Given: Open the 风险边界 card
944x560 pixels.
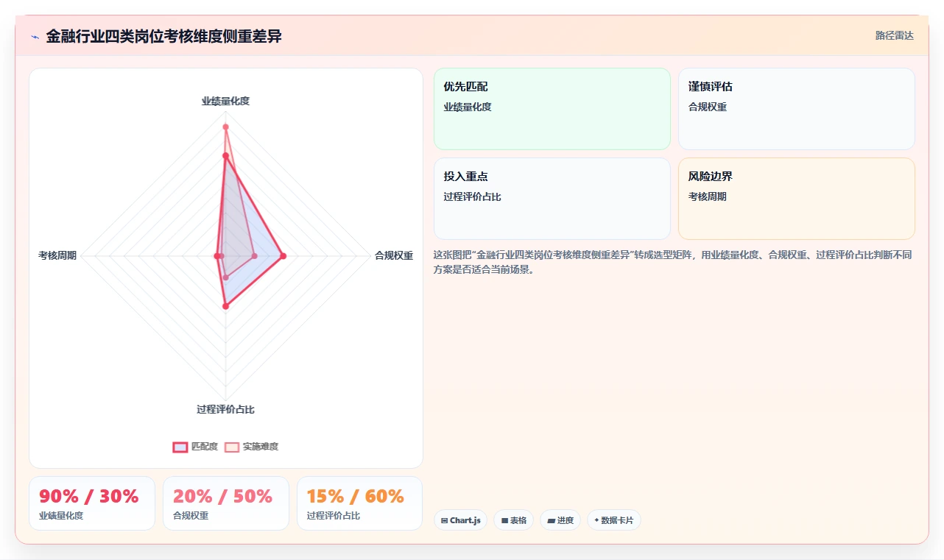Looking at the screenshot, I should click(797, 199).
